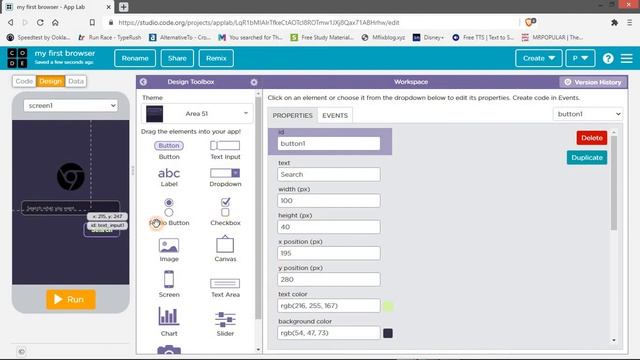
Task: Open Design Toolbox settings gear
Action: point(254,82)
